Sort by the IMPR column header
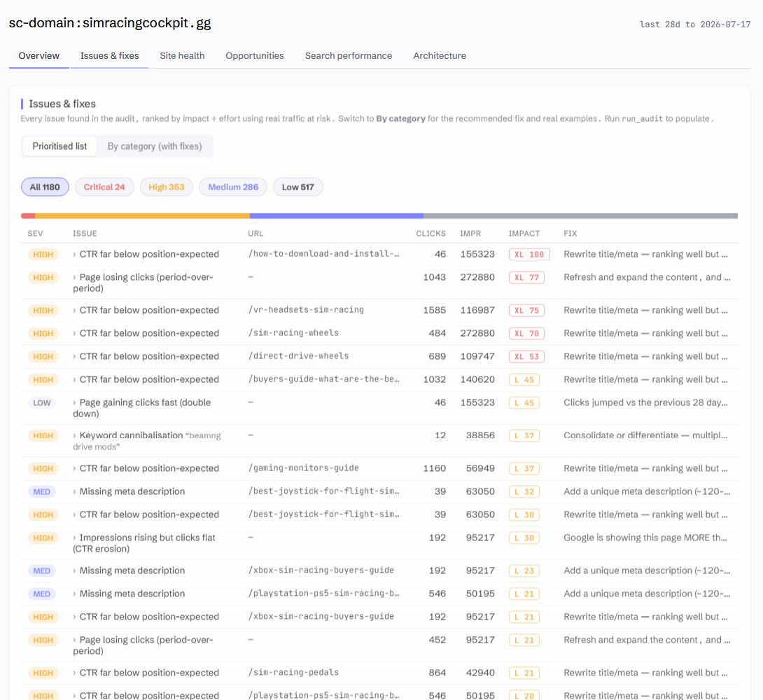763x700 pixels. pyautogui.click(x=470, y=234)
